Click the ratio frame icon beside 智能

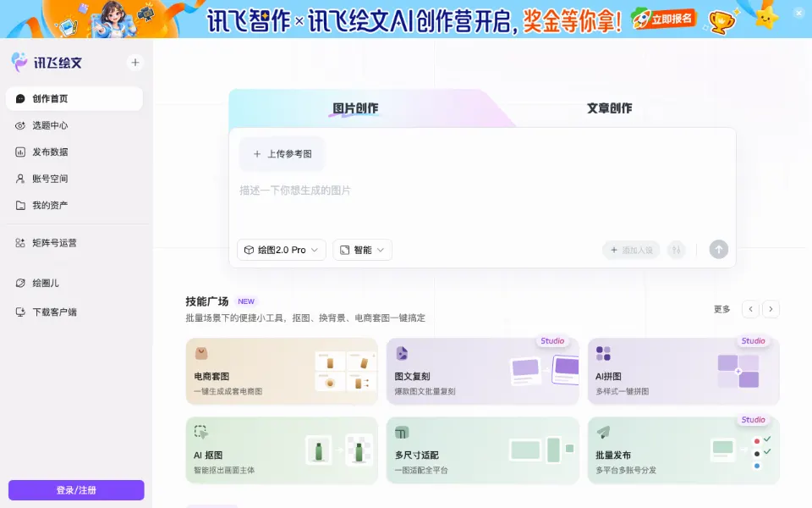coord(345,250)
